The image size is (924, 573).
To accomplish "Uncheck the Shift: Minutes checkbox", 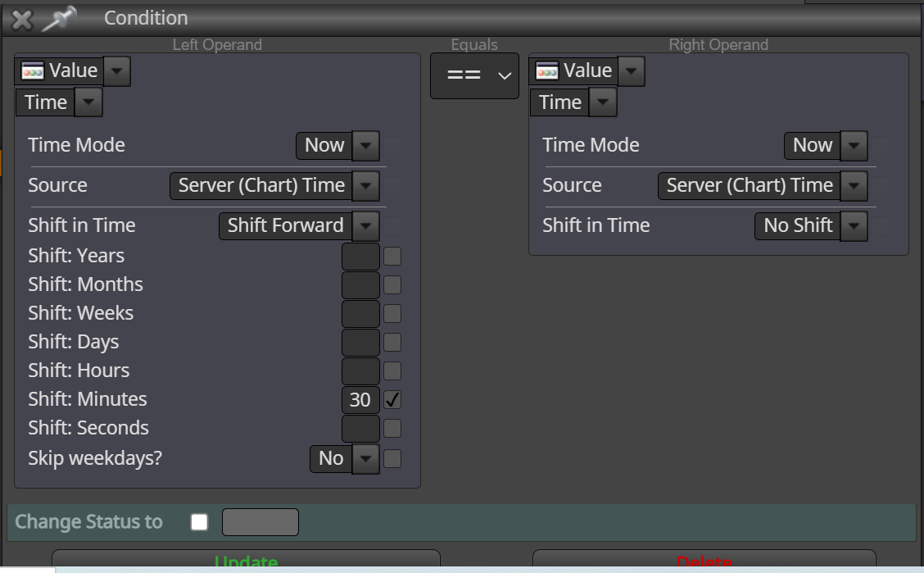I will (392, 400).
